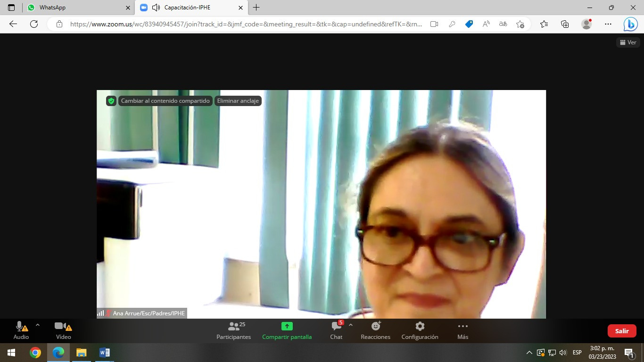
Task: Click Eliminar anclaje to unpin video
Action: [x=238, y=101]
